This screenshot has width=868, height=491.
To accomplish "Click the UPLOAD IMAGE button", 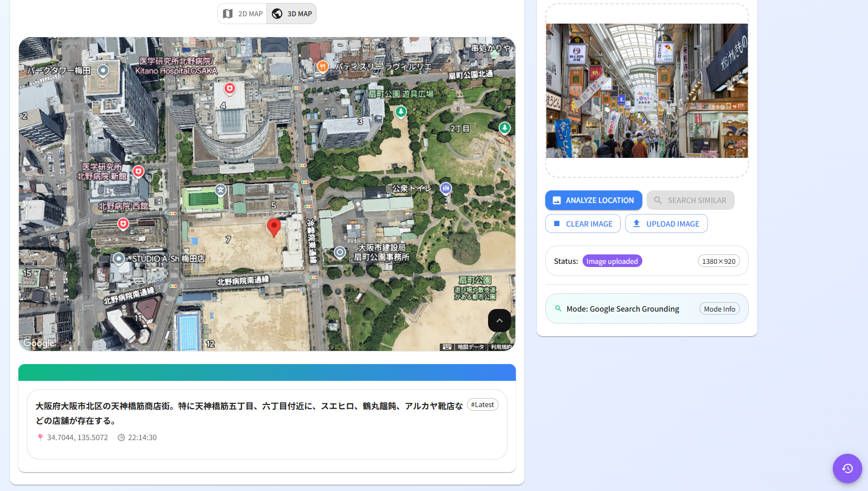I will 666,223.
